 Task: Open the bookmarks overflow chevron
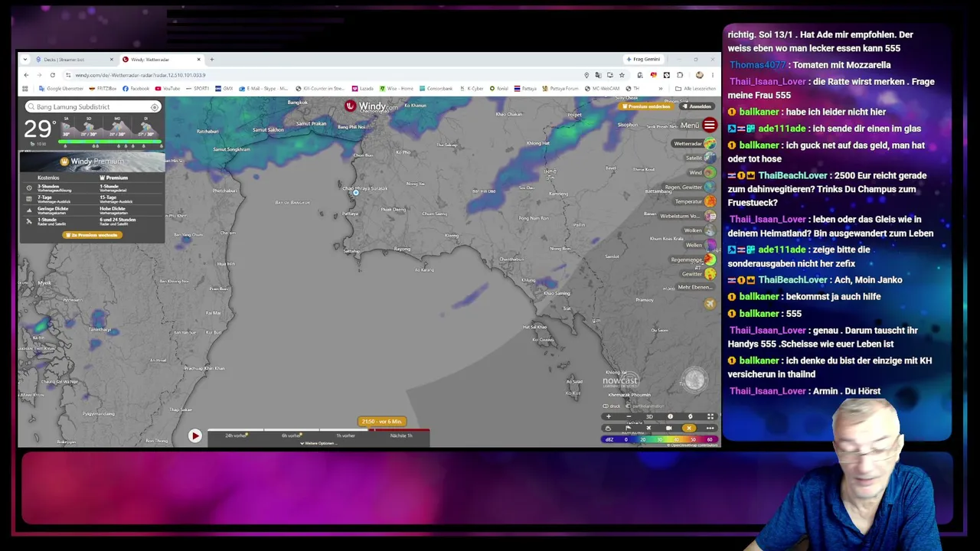click(x=661, y=89)
